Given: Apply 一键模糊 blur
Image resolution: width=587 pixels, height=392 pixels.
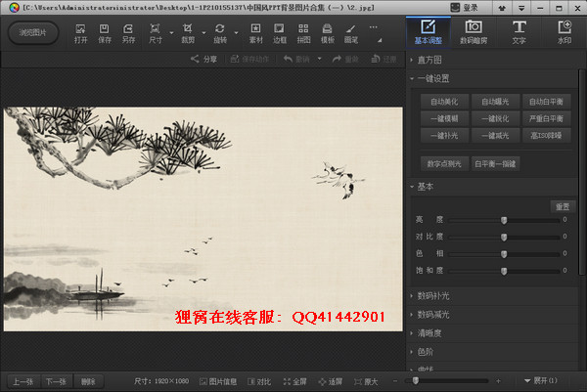Looking at the screenshot, I should click(444, 118).
